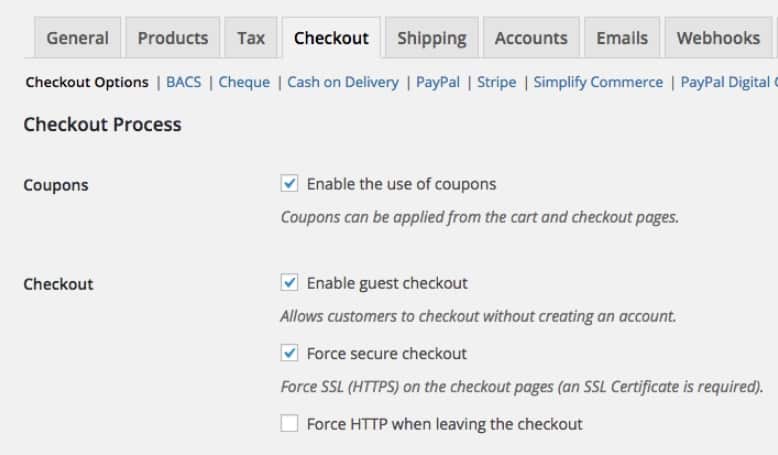The height and width of the screenshot is (455, 778).
Task: Go to the Shipping tab
Action: 432,38
